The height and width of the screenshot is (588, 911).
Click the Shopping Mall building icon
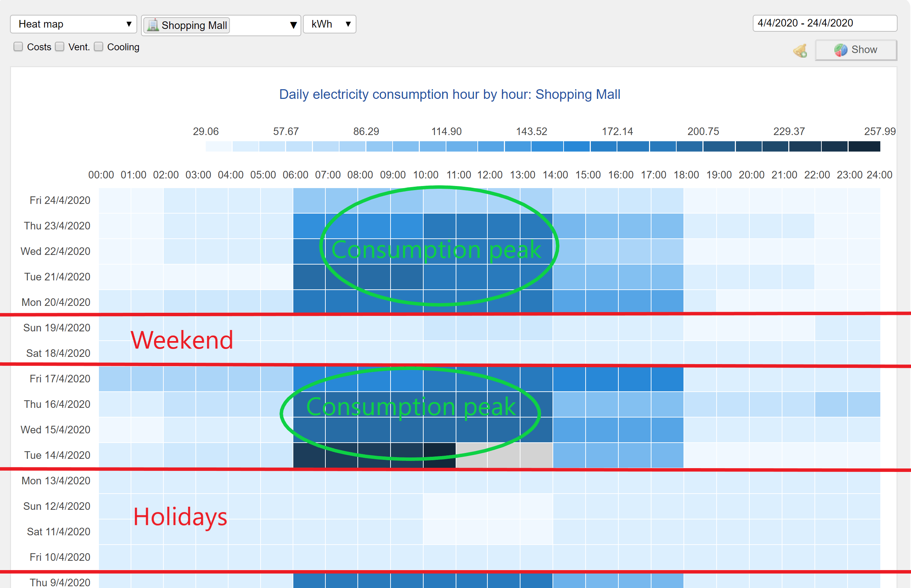tap(153, 25)
